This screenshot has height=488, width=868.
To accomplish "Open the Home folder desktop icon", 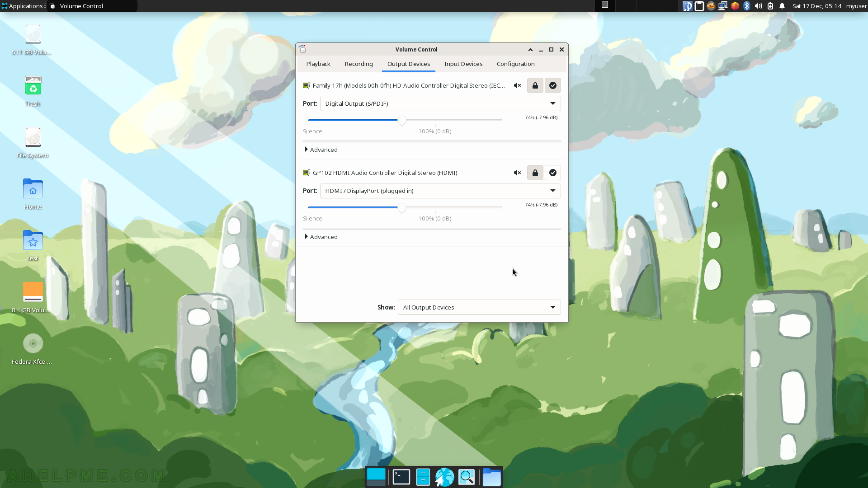I will [33, 194].
